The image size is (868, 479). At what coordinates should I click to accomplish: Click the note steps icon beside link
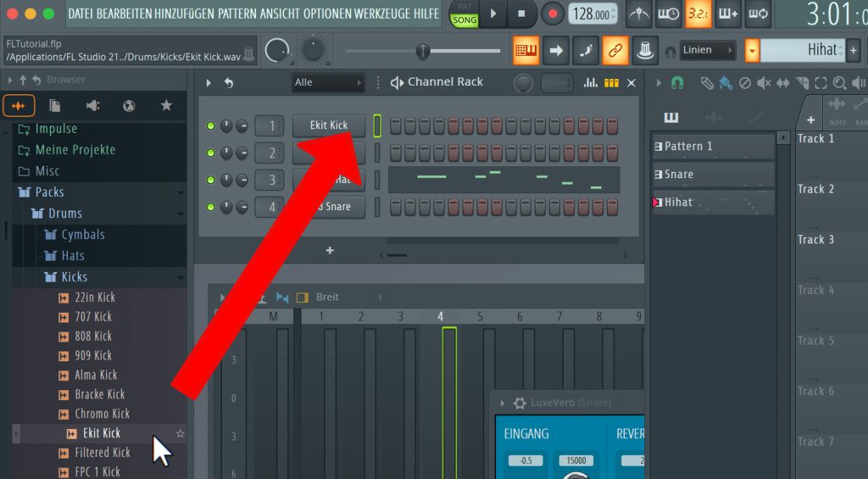pyautogui.click(x=586, y=51)
